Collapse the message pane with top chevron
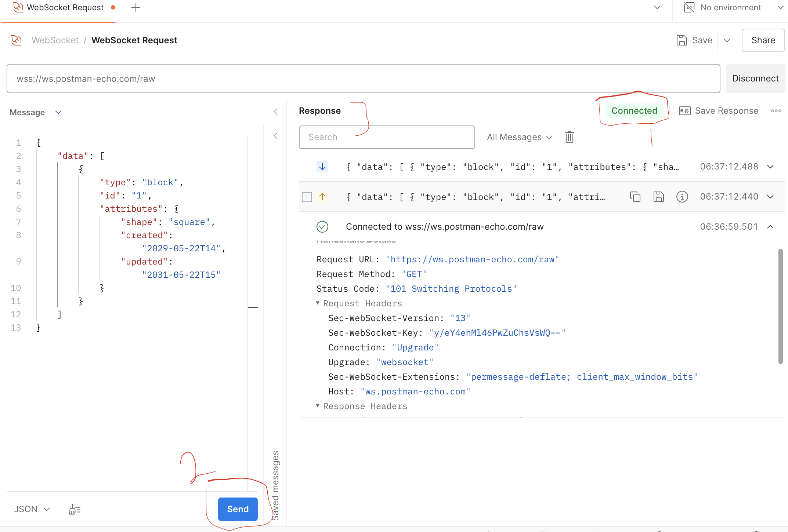 click(x=275, y=112)
